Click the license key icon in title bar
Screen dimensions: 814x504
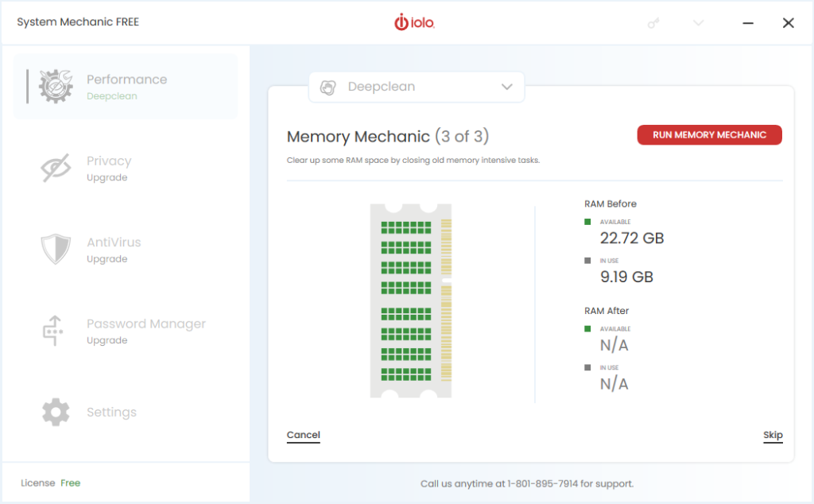(653, 22)
